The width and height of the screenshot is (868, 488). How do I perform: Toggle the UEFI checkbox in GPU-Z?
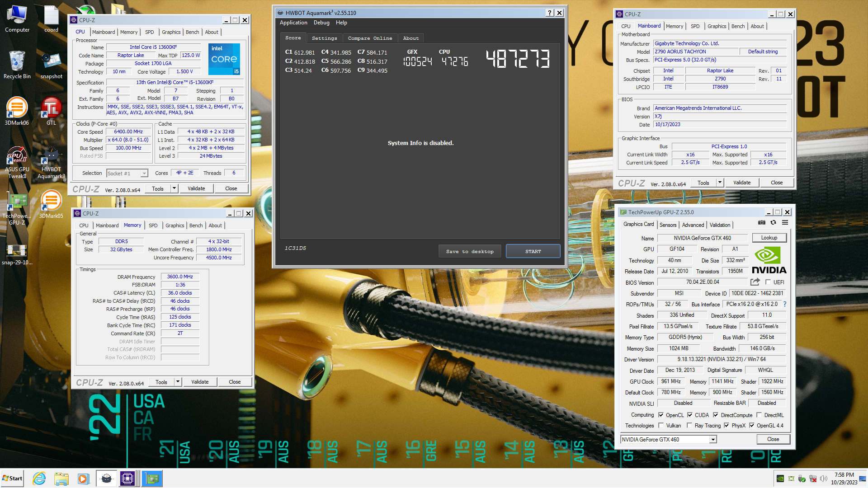768,282
